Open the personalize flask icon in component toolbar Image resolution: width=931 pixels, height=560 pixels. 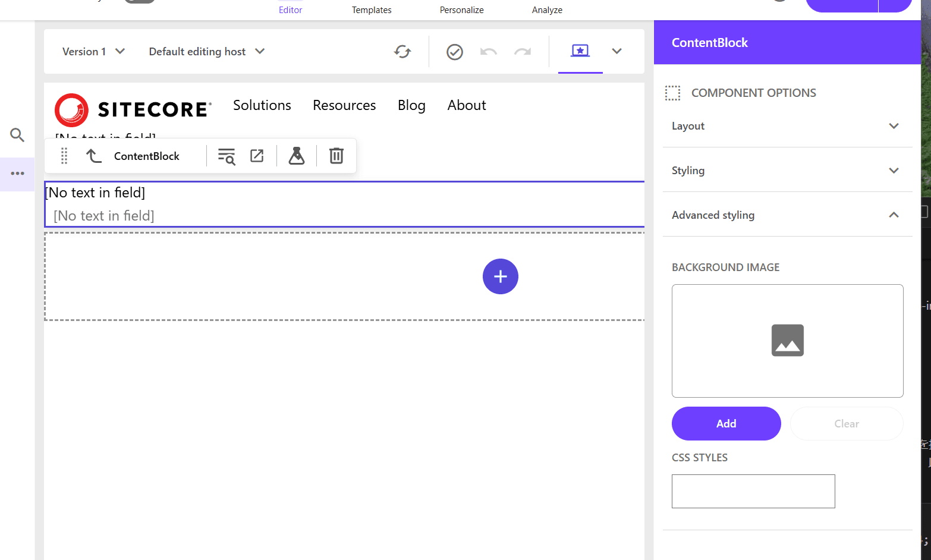[297, 156]
